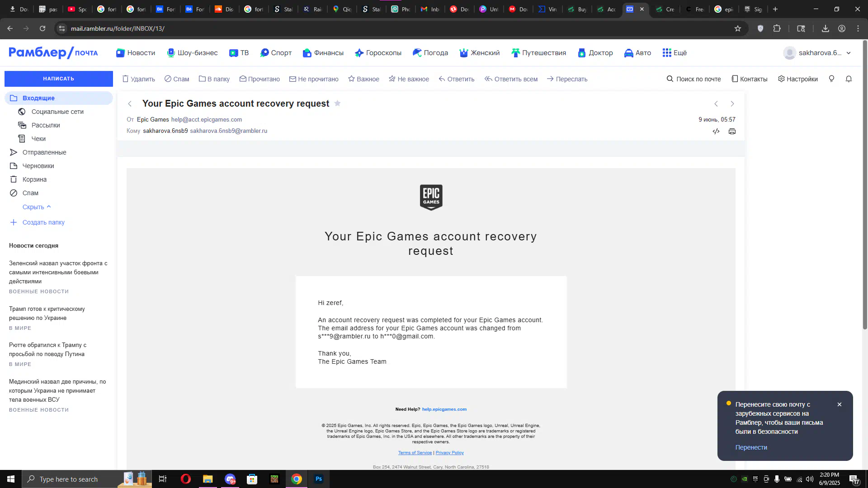Screen dimensions: 868x488
Task: Mark email as Спам in toolbar
Action: pyautogui.click(x=177, y=79)
